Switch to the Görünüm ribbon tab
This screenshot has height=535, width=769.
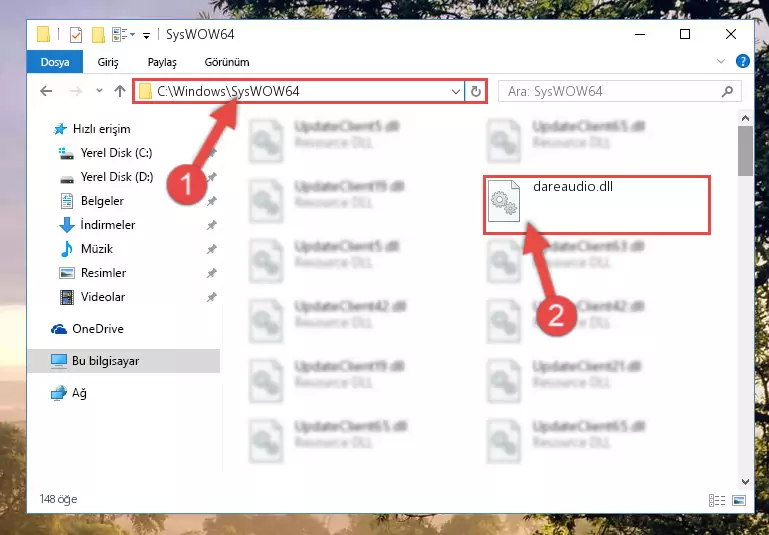pyautogui.click(x=227, y=62)
